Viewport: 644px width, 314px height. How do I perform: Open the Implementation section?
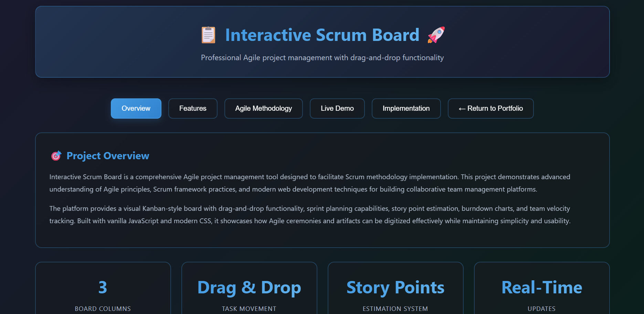click(x=406, y=108)
